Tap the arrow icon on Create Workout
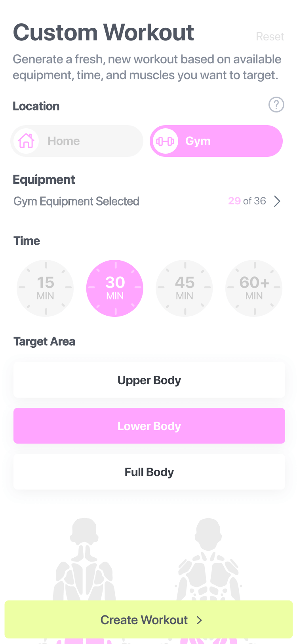The height and width of the screenshot is (644, 297). coord(200,620)
